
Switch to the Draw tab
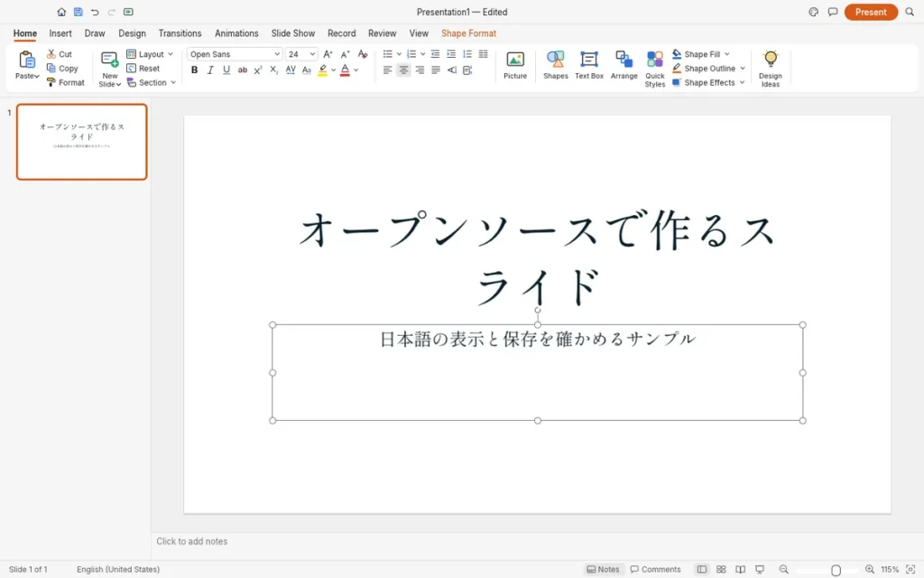coord(94,33)
